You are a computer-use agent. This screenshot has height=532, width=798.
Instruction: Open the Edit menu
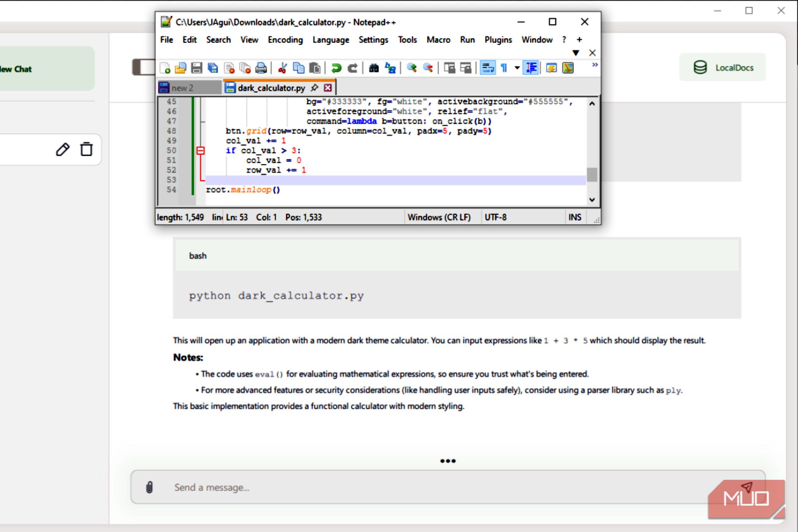189,40
